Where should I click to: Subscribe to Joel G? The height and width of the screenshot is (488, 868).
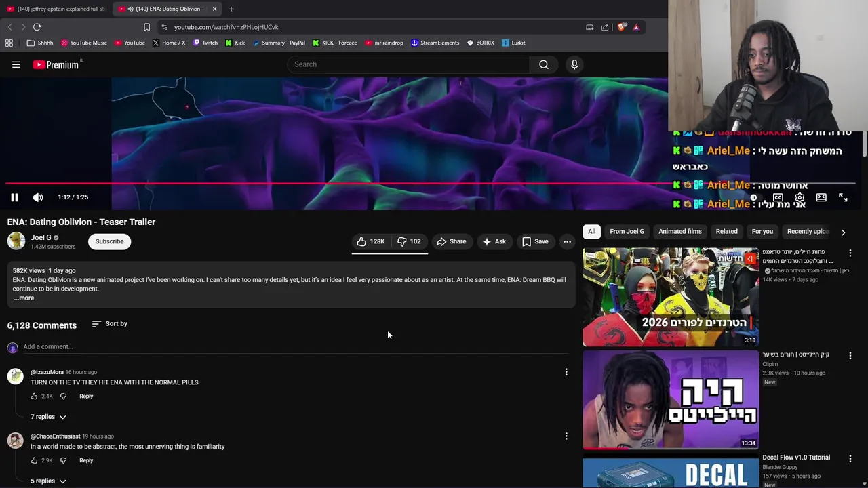[109, 241]
